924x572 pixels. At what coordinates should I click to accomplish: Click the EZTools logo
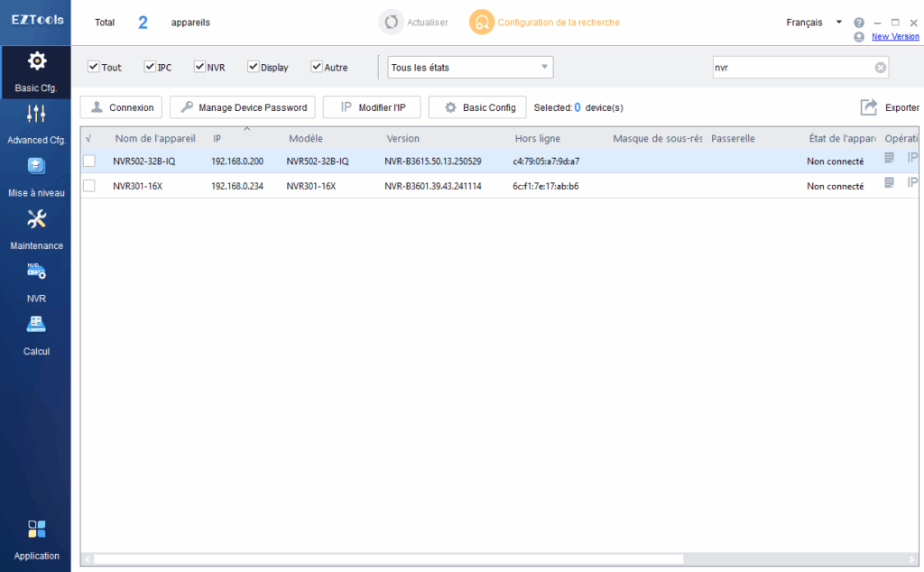coord(37,20)
